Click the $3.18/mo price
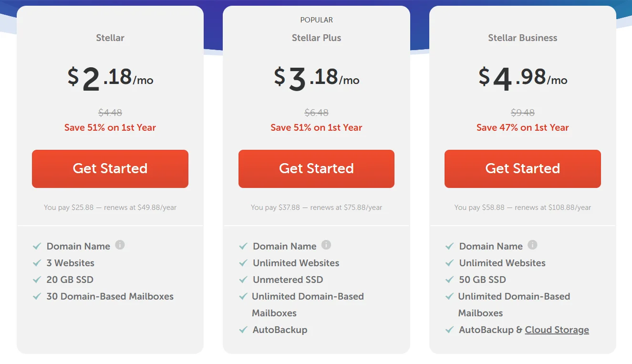Viewport: 632px width, 364px height. click(x=317, y=78)
